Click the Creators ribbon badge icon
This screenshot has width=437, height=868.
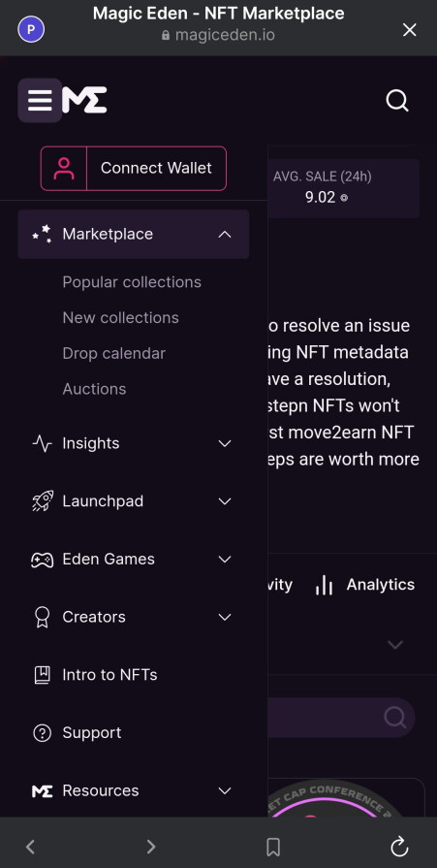coord(42,617)
